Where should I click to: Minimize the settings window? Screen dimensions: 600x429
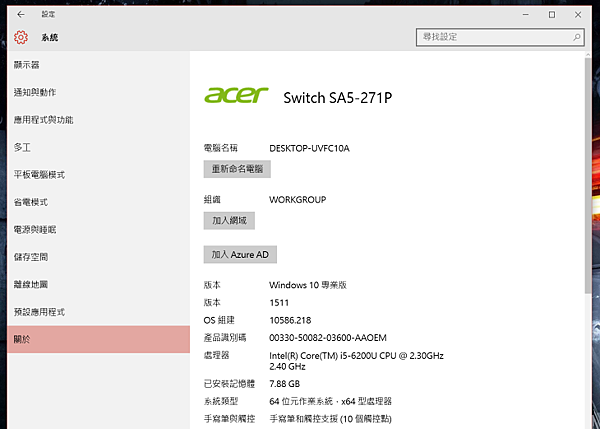point(526,15)
